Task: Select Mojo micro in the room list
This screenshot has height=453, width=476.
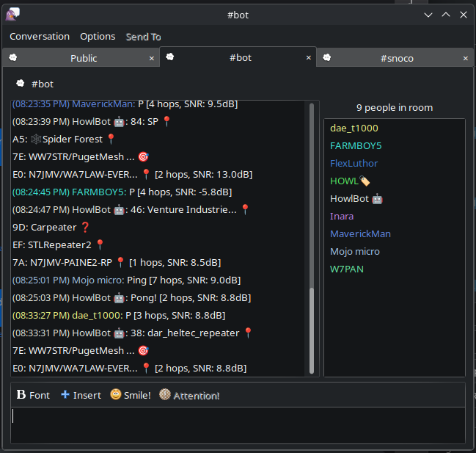Action: coord(354,252)
